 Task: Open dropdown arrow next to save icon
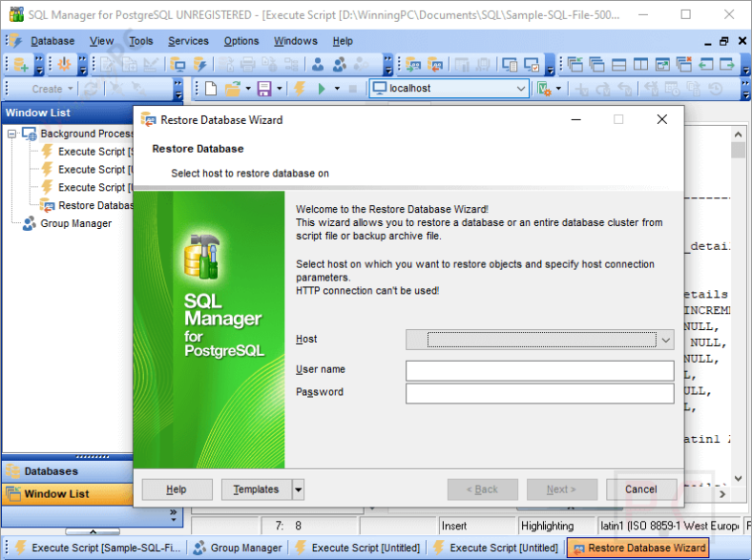pos(279,89)
